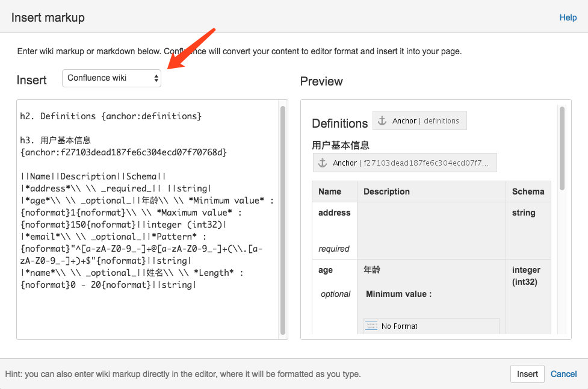Select the "Anchor | definitions" macro placeholder
Viewport: 588px width, 389px height.
click(419, 120)
